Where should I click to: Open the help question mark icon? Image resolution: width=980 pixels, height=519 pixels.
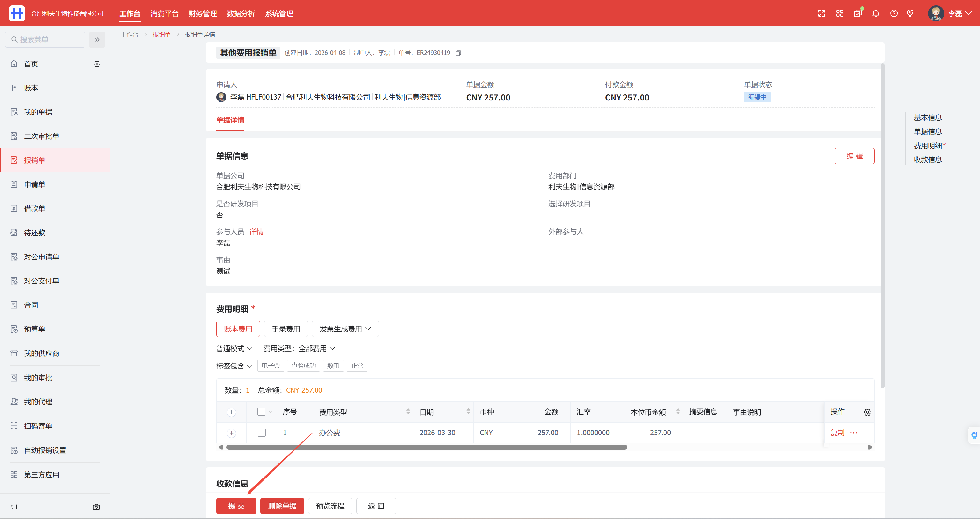tap(894, 14)
